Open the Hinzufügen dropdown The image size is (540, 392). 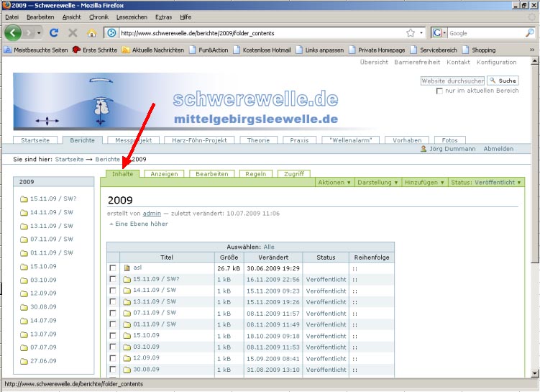click(x=424, y=183)
